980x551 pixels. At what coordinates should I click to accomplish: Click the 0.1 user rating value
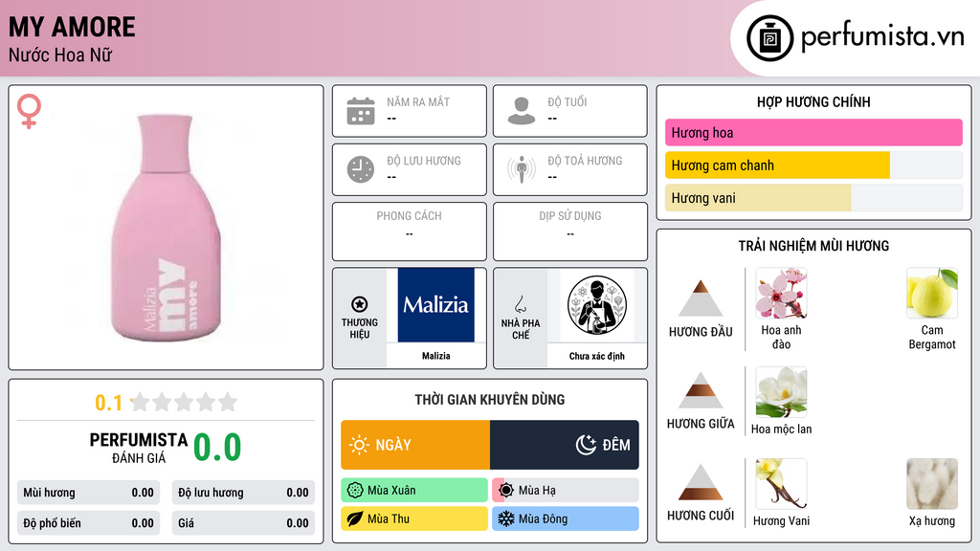pyautogui.click(x=108, y=403)
